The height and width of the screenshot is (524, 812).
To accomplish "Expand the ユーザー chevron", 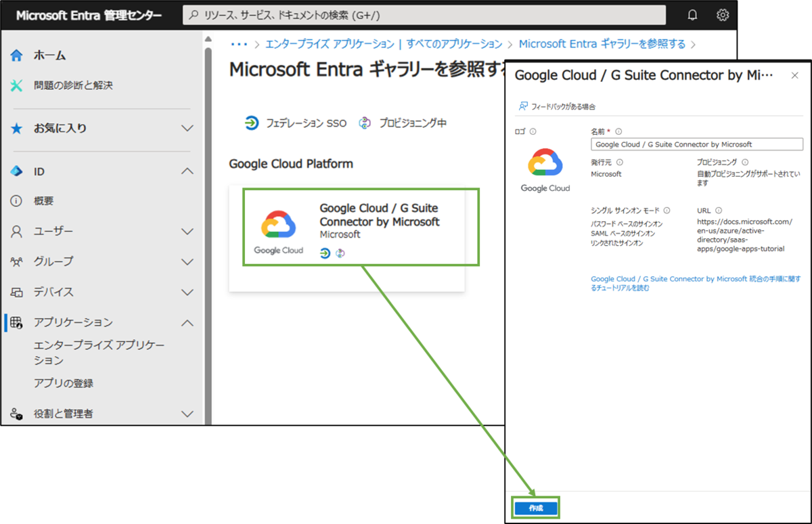I will coord(187,232).
